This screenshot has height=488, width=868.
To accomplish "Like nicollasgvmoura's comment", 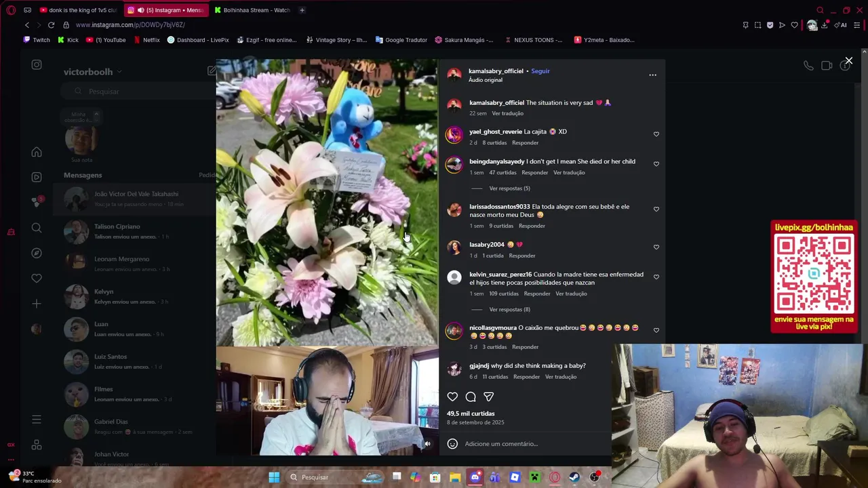I will click(x=656, y=330).
